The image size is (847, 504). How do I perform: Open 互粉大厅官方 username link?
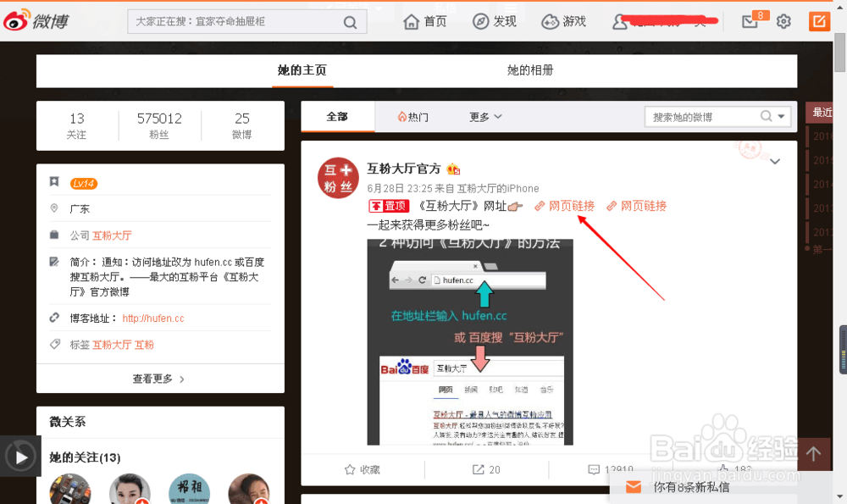tap(403, 169)
